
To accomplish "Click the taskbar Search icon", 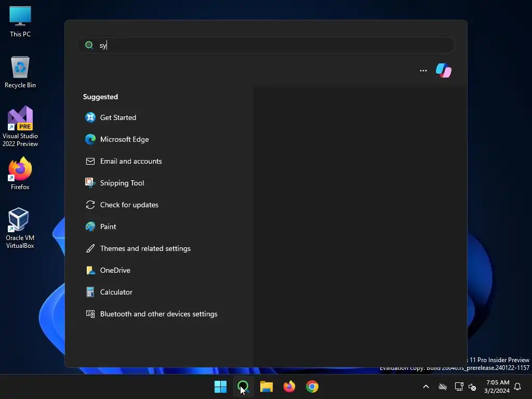I will click(243, 387).
